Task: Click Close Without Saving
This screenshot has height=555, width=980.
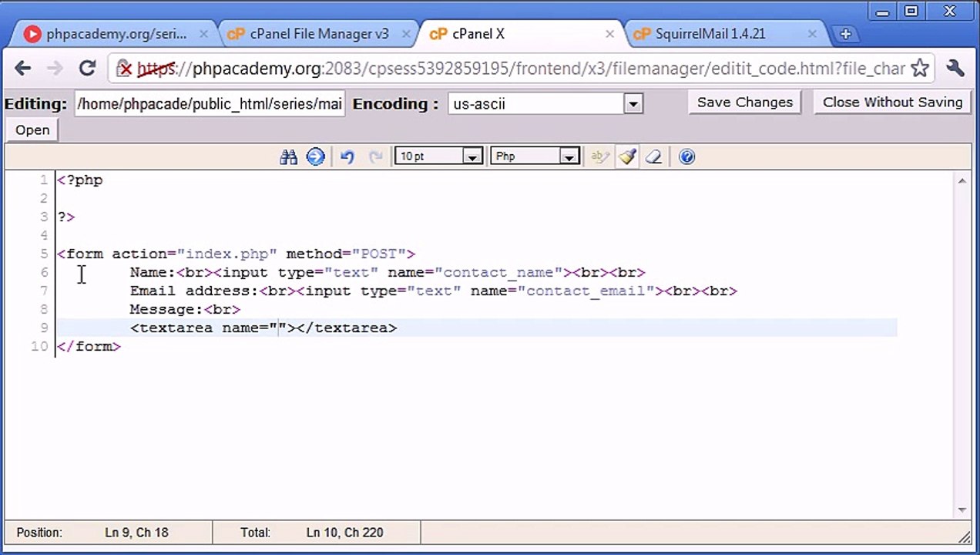Action: 892,103
